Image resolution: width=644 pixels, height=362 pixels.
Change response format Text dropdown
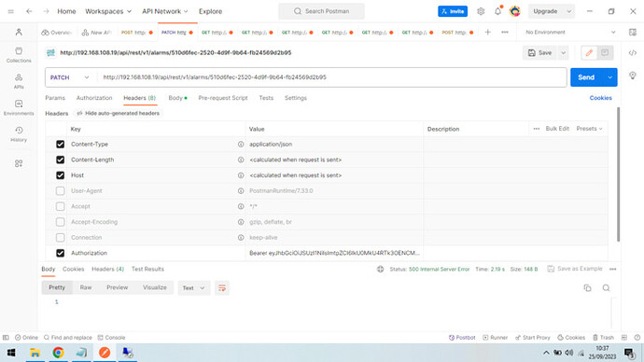pos(193,288)
